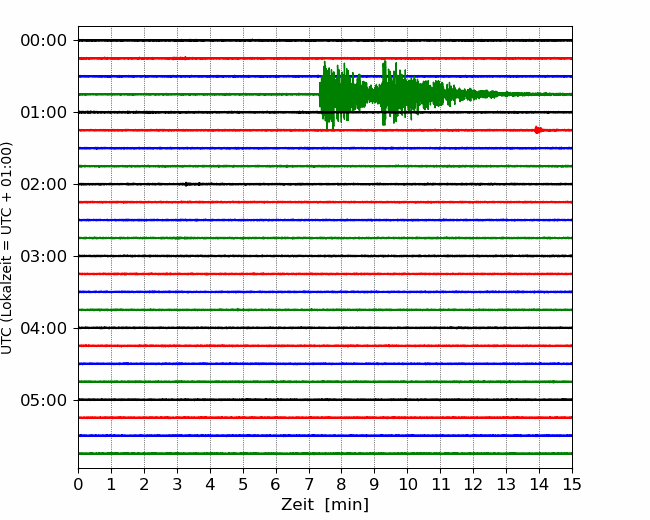The image size is (650, 520).
Task: Select x-axis tick label 8
Action: point(342,484)
